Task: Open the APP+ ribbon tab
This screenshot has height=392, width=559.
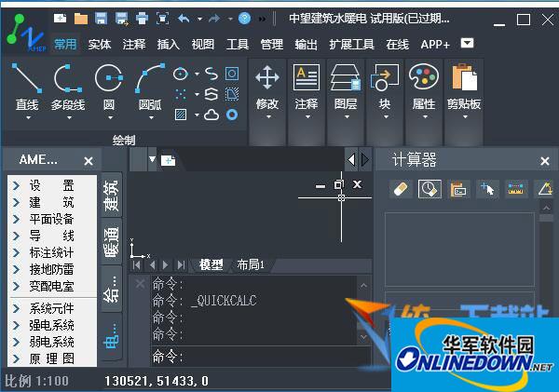Action: pyautogui.click(x=435, y=45)
